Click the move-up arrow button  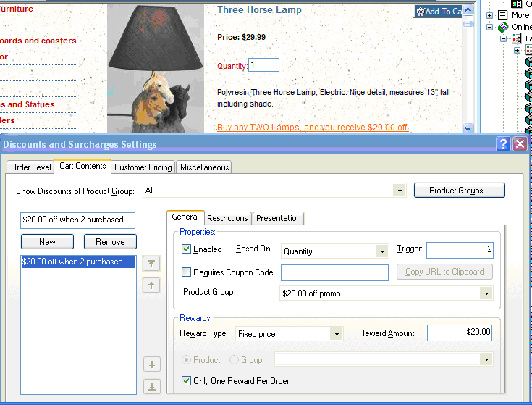tap(153, 285)
